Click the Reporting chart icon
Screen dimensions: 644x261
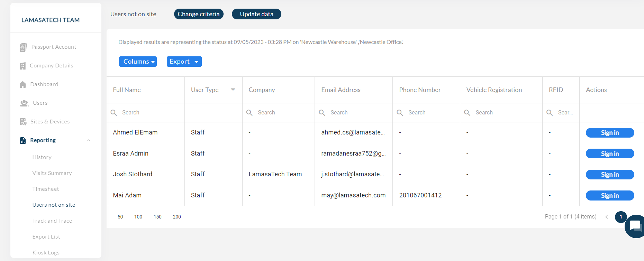coord(23,140)
